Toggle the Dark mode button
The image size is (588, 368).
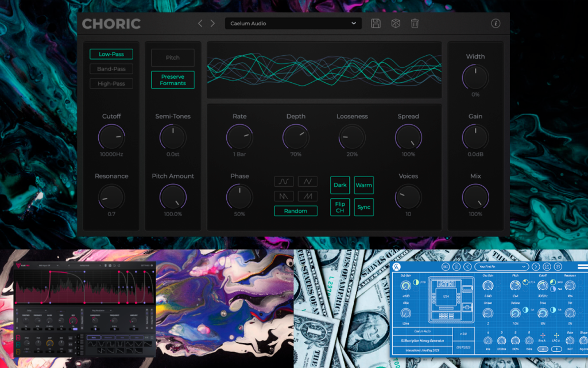click(x=340, y=185)
